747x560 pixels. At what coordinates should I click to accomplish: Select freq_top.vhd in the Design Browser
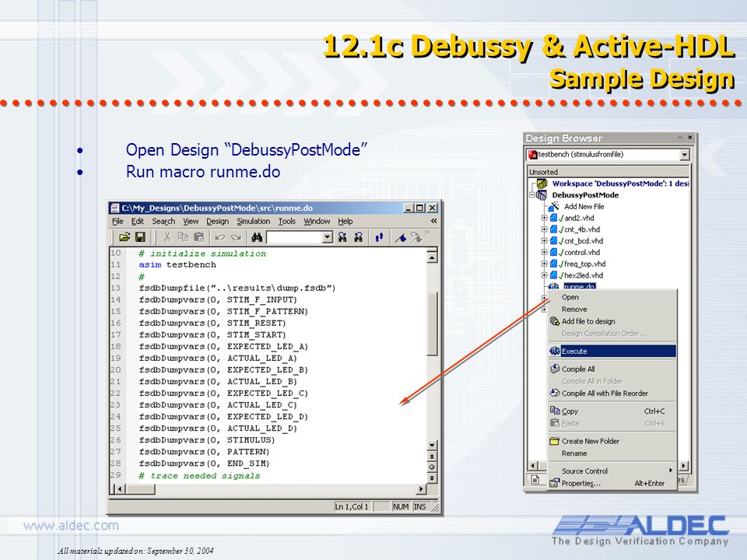584,264
